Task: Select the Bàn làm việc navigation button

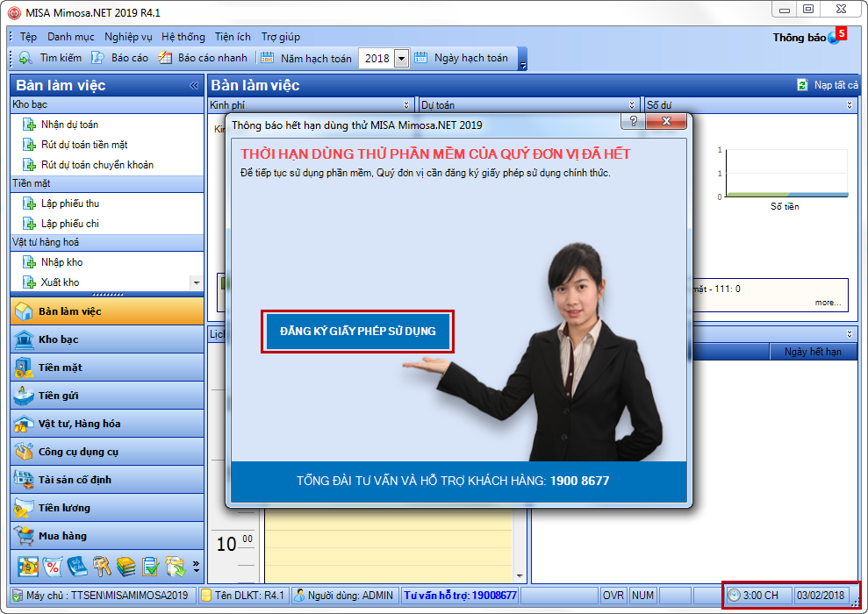Action: point(107,311)
